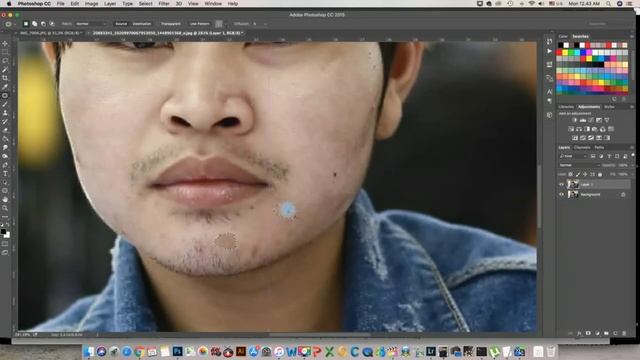Viewport: 640px width, 360px height.
Task: Open the Actions panel play icon
Action: [549, 51]
